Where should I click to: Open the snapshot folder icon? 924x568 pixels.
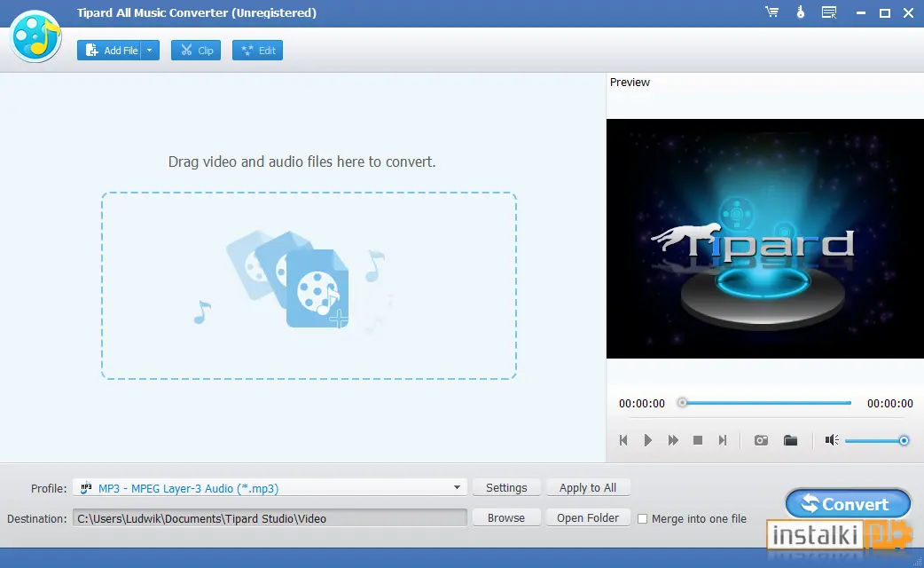[x=790, y=440]
